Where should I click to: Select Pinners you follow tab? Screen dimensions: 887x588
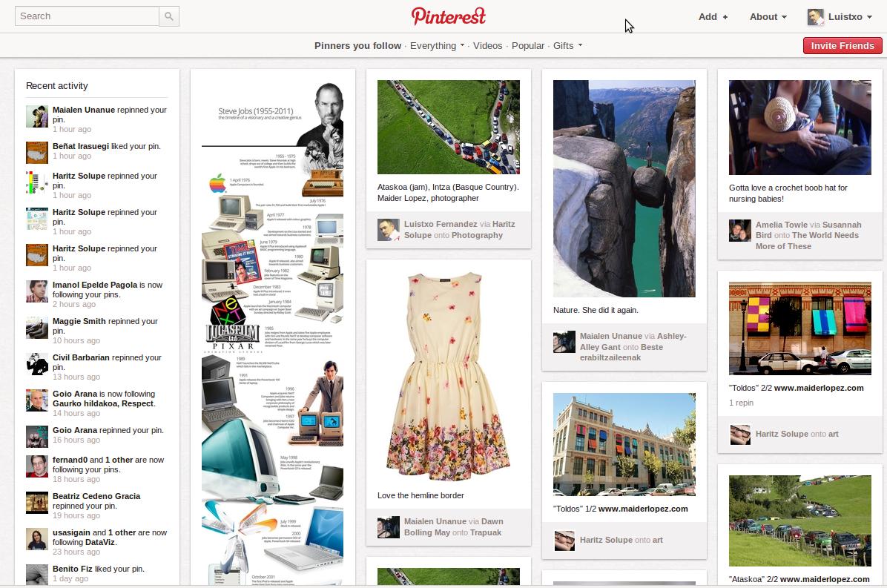point(357,46)
